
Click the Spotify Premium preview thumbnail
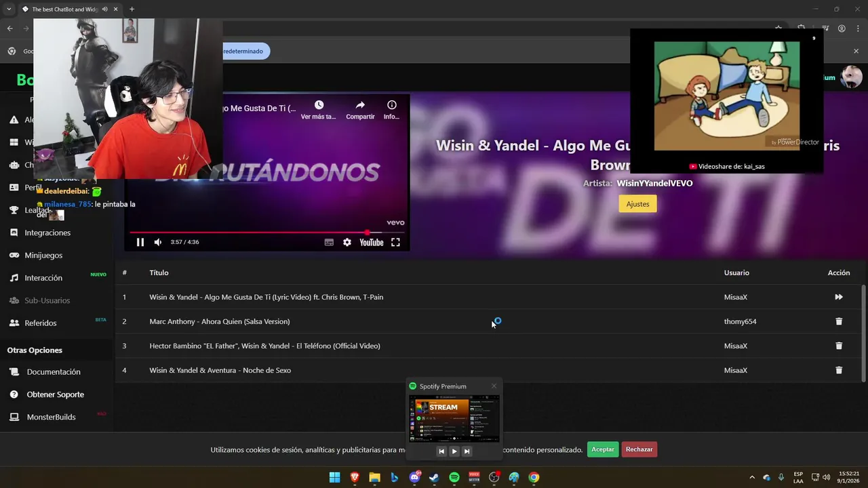point(454,419)
